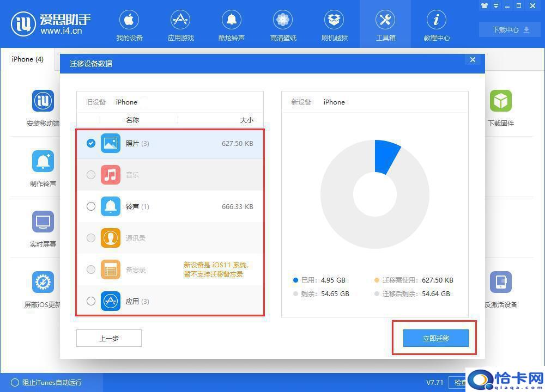This screenshot has width=545, height=392.
Task: Click the 迁移需使用 627.50 KB legend entry
Action: [x=414, y=280]
